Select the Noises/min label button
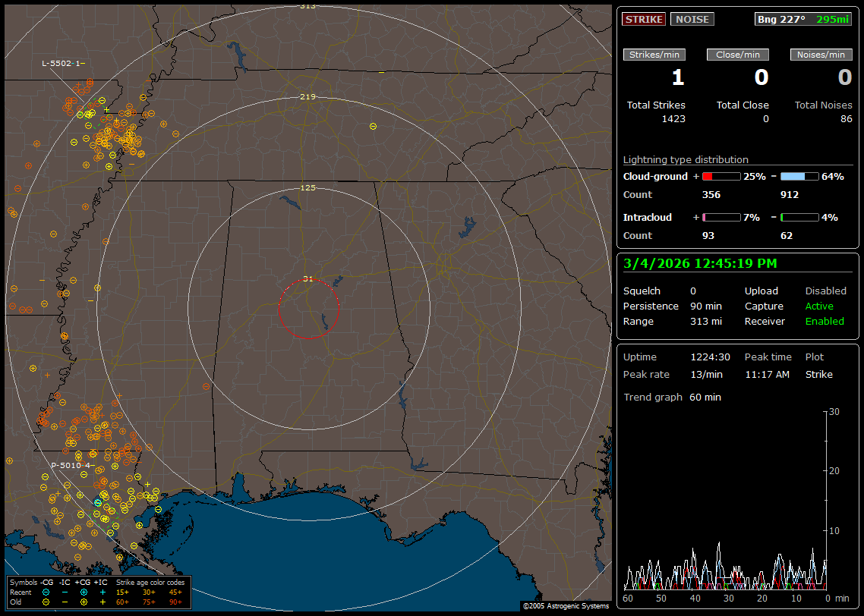This screenshot has width=864, height=616. pyautogui.click(x=821, y=55)
